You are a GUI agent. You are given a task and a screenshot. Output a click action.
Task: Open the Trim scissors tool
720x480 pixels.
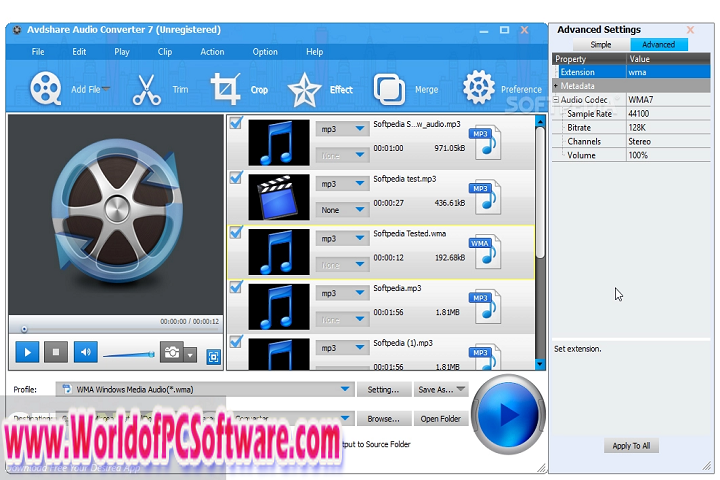pyautogui.click(x=147, y=89)
